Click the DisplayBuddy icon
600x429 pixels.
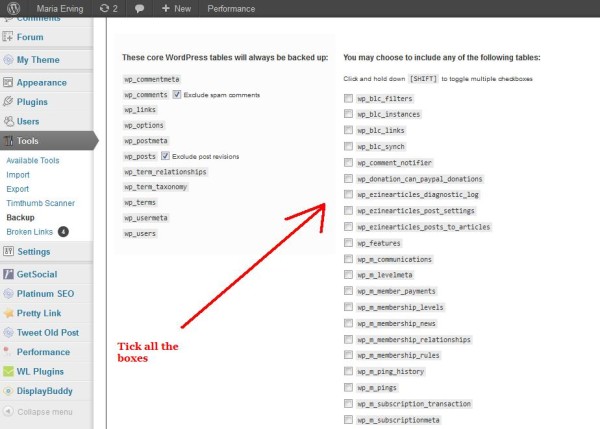[x=8, y=391]
